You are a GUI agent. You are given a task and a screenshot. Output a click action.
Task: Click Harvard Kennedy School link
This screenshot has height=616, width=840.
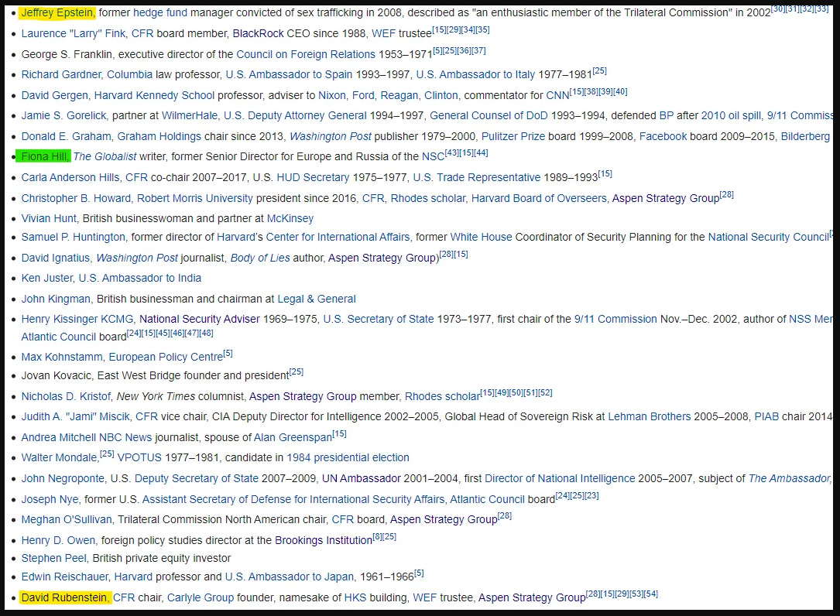(154, 95)
